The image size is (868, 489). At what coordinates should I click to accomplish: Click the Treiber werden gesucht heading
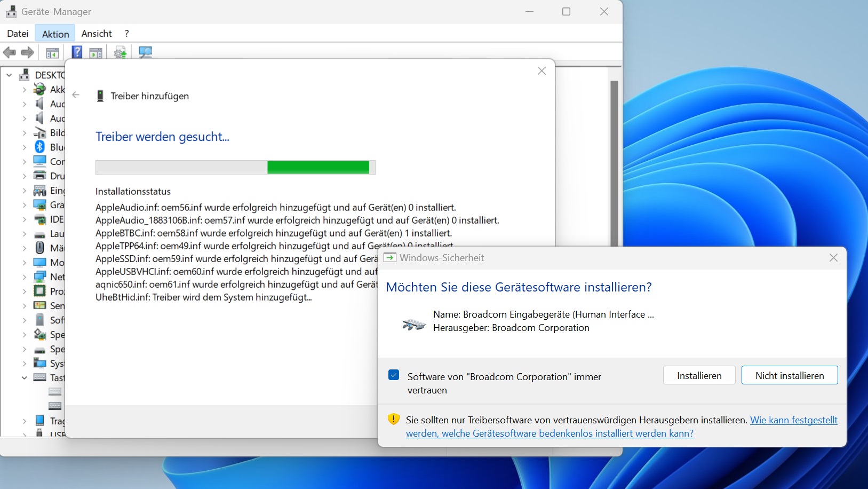(x=162, y=137)
